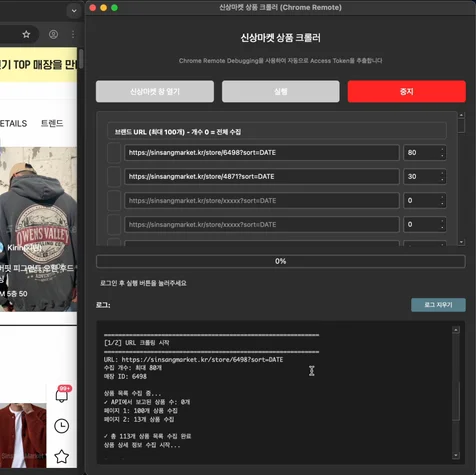Click the count spinner showing 80
This screenshot has height=475, width=476.
(x=425, y=153)
